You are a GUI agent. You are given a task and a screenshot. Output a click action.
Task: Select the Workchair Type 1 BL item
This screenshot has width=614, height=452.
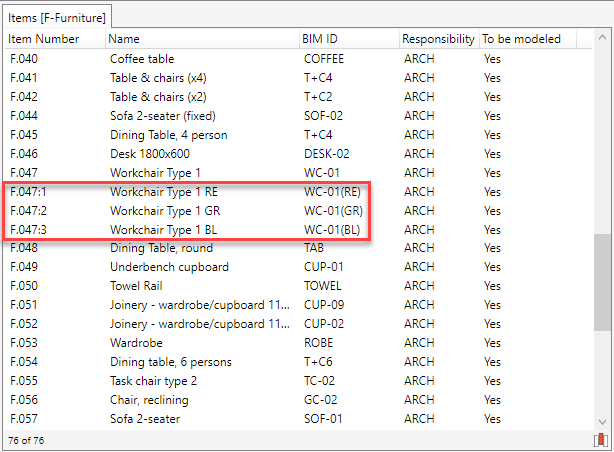[x=163, y=230]
